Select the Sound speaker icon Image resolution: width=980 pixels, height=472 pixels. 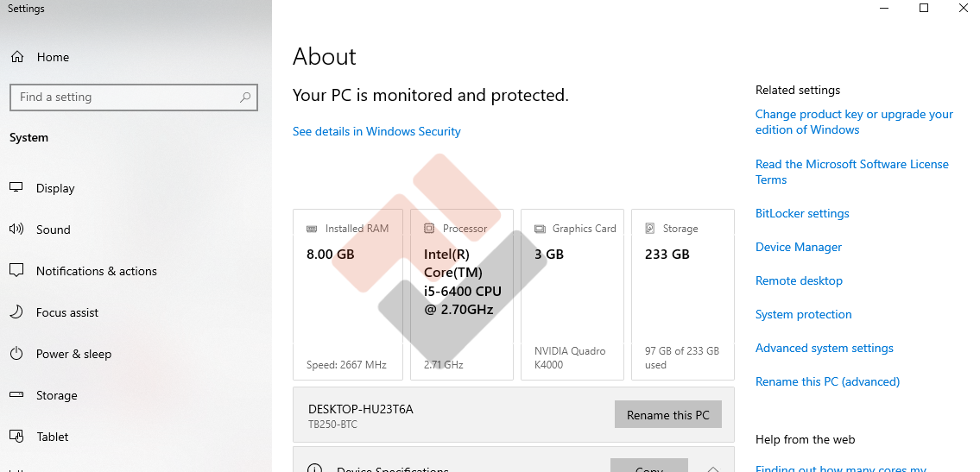pos(16,230)
